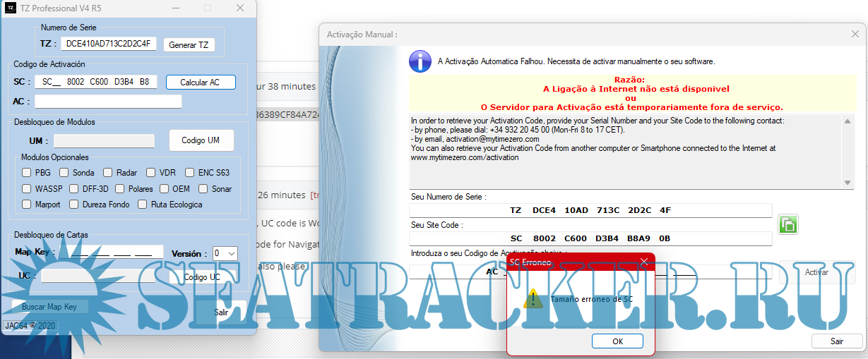The height and width of the screenshot is (359, 868).
Task: Close the Activação Manual window
Action: pos(855,34)
